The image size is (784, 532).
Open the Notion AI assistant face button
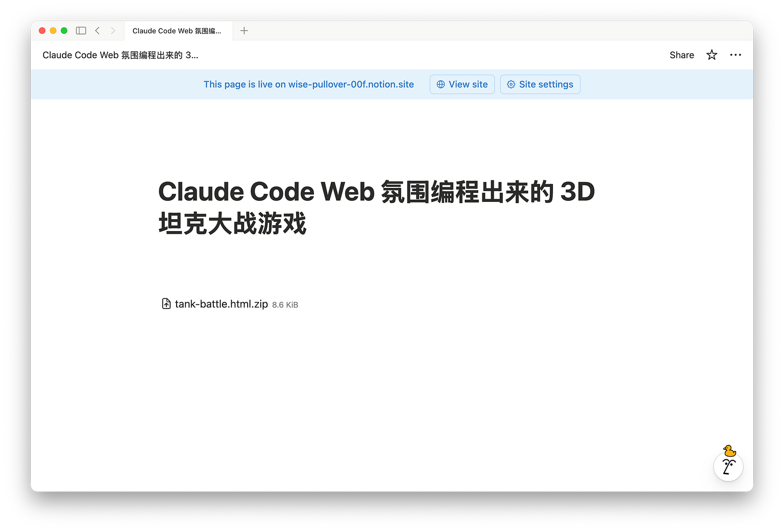729,466
